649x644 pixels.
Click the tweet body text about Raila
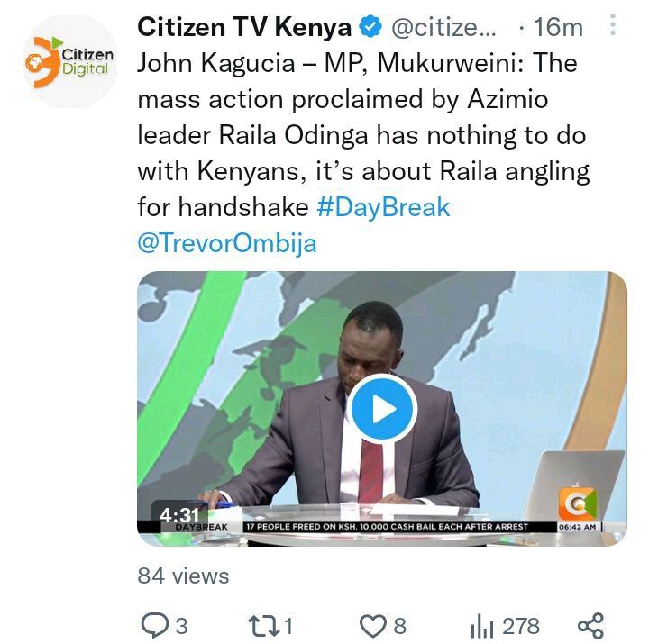363,135
